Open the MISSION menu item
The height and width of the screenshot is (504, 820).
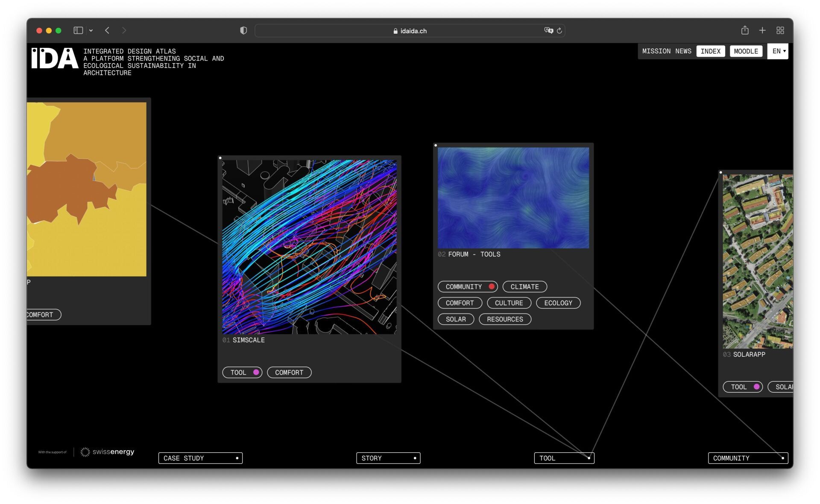coord(656,51)
